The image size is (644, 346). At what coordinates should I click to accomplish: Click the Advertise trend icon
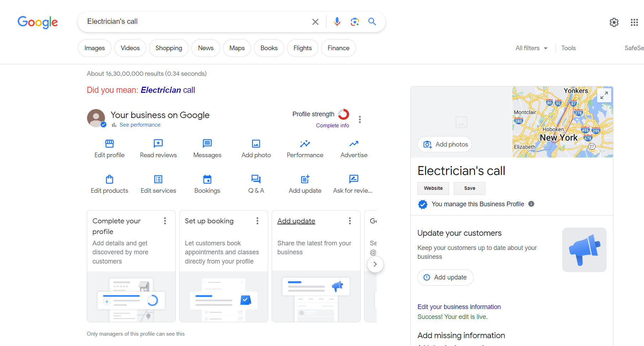point(354,144)
